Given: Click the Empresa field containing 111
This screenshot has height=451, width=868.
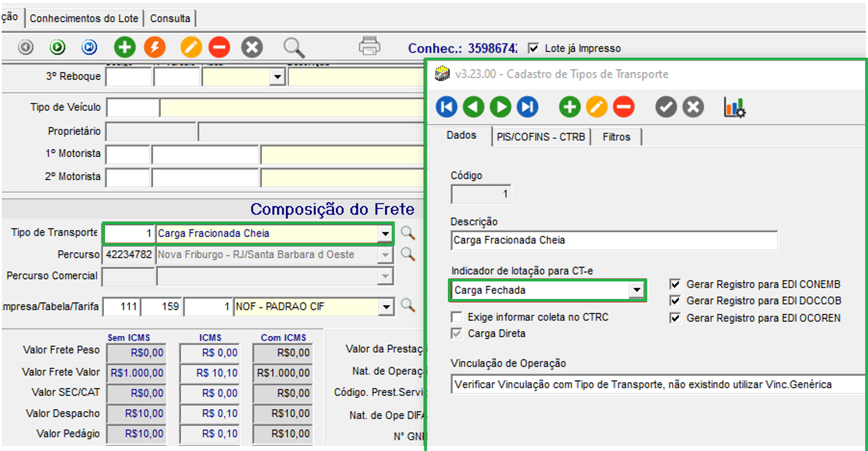Looking at the screenshot, I should pyautogui.click(x=121, y=307).
